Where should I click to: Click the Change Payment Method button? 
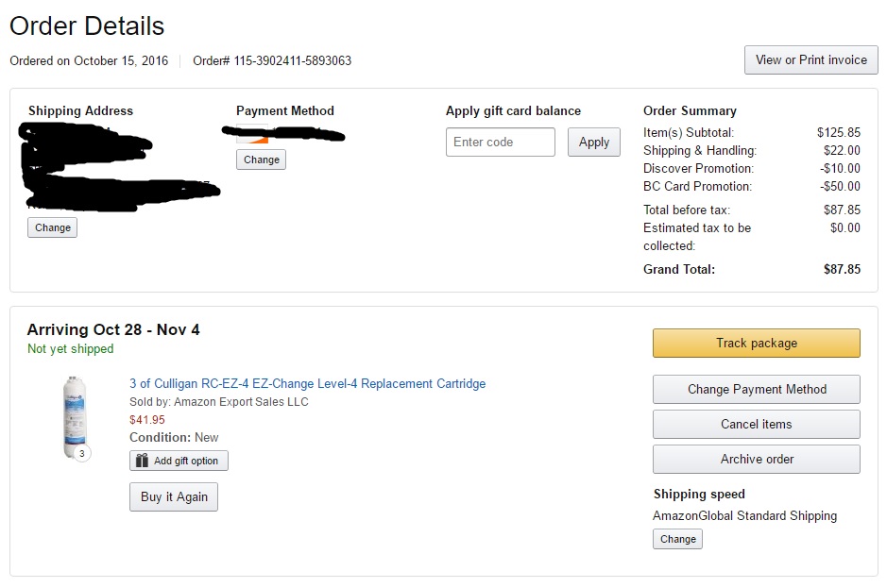click(756, 389)
